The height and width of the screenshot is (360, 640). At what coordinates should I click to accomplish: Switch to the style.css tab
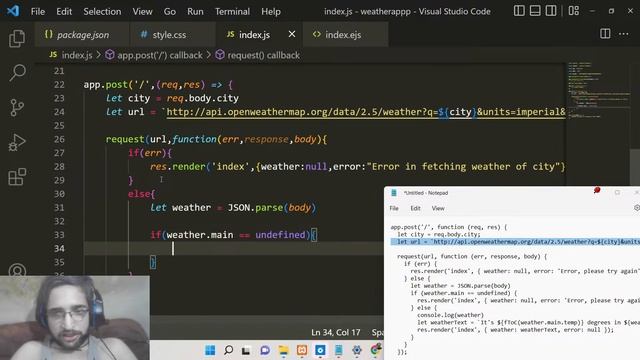point(169,35)
